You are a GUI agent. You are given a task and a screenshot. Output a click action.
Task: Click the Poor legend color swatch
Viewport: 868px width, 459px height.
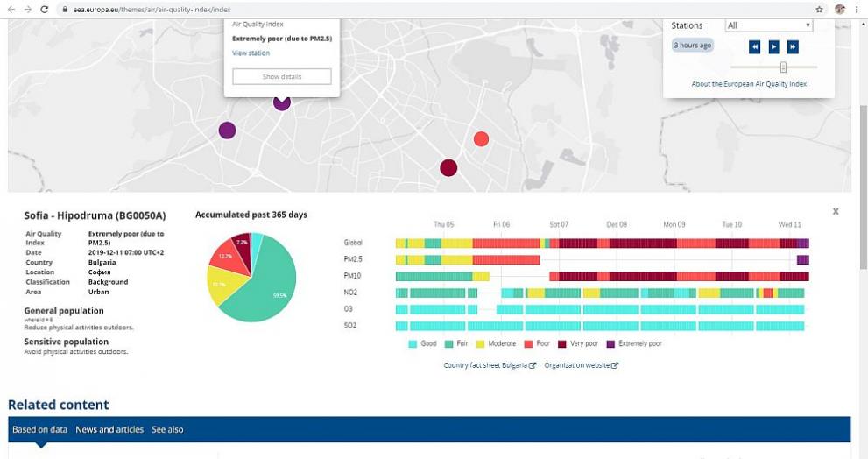(x=529, y=344)
